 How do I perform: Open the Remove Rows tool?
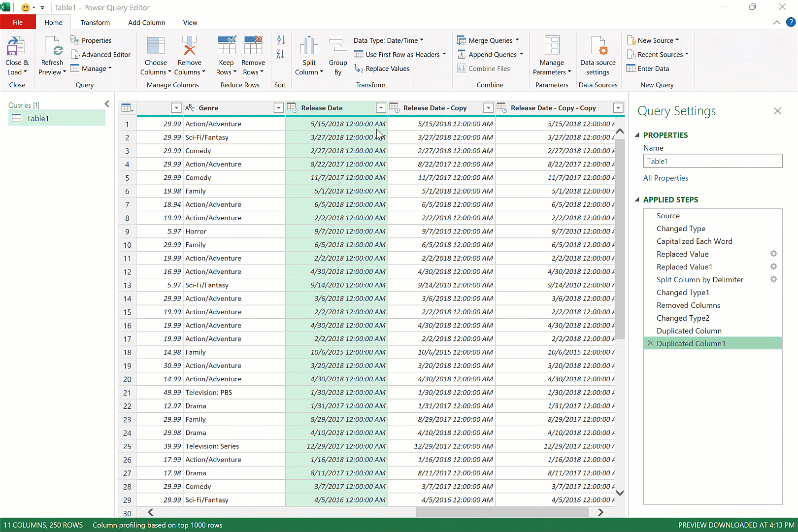point(253,54)
